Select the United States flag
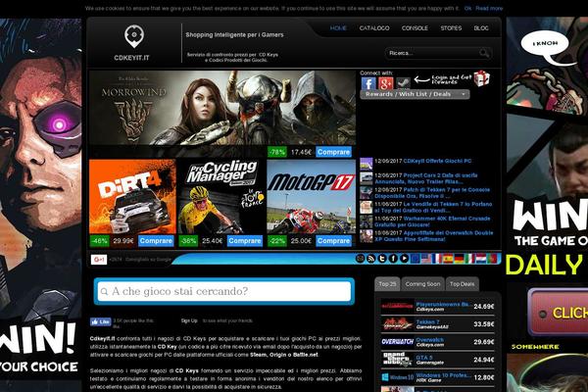 point(426,259)
